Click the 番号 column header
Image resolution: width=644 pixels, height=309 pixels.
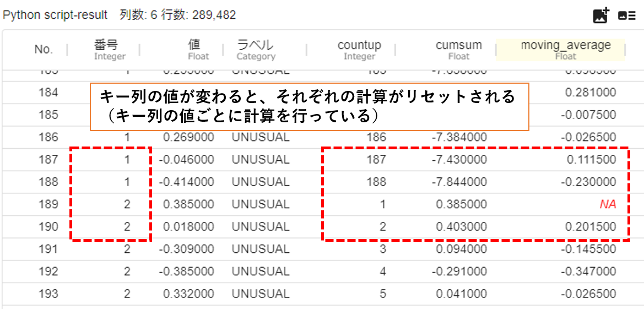click(x=109, y=50)
